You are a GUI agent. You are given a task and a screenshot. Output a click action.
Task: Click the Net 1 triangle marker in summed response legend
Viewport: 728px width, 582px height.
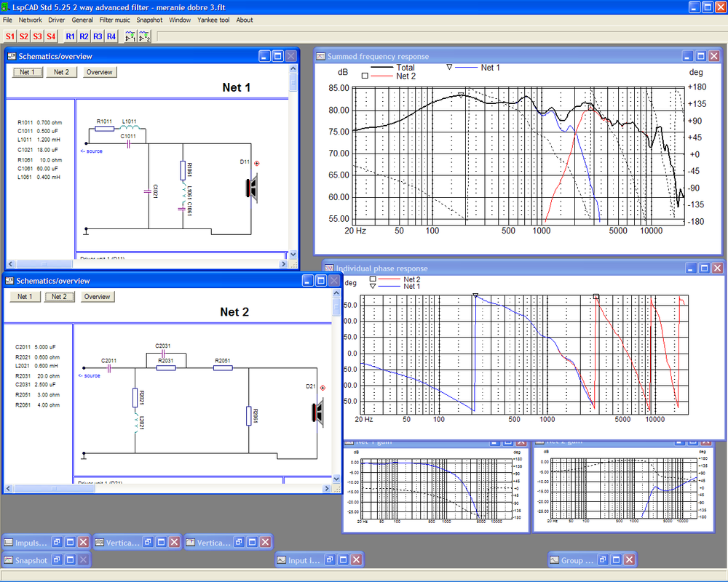point(449,68)
